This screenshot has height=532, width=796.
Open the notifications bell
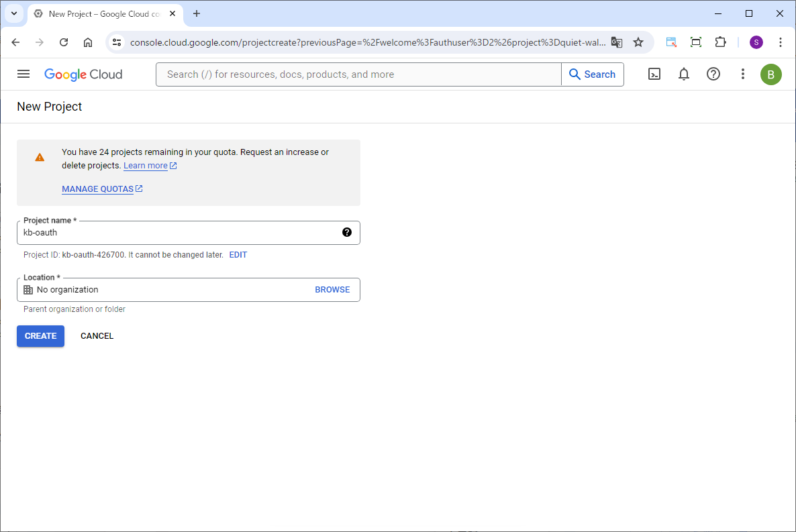point(684,74)
